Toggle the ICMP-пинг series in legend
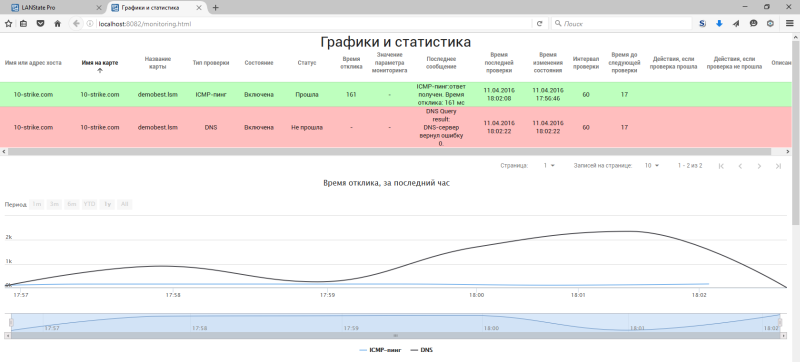Screen dimensions: 800x362 pyautogui.click(x=380, y=350)
